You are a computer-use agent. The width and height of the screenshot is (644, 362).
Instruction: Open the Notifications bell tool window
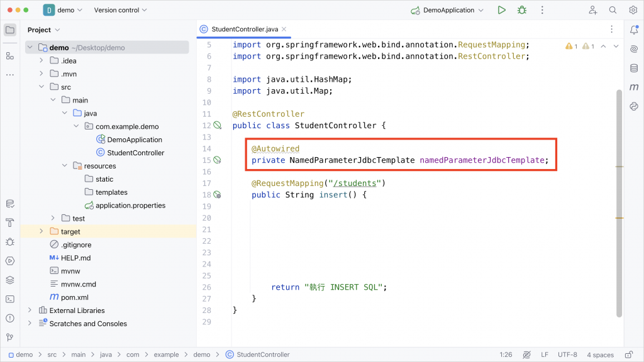tap(634, 30)
